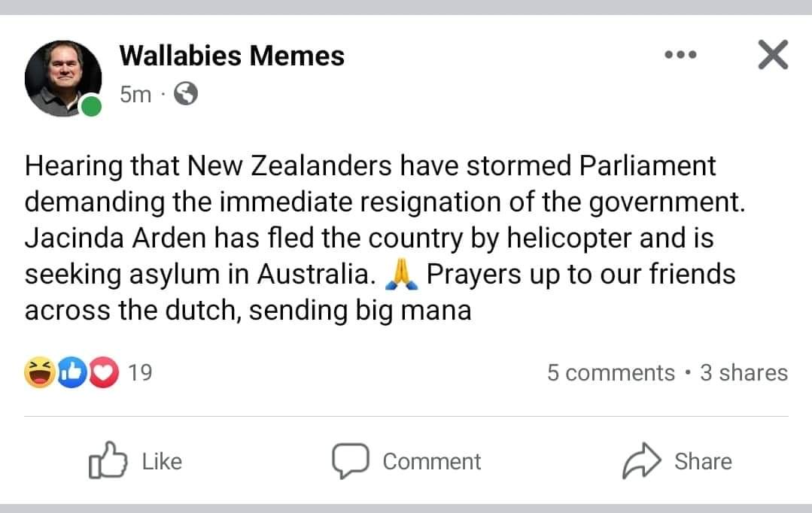Click the Wallabies Memes profile picture

(62, 77)
